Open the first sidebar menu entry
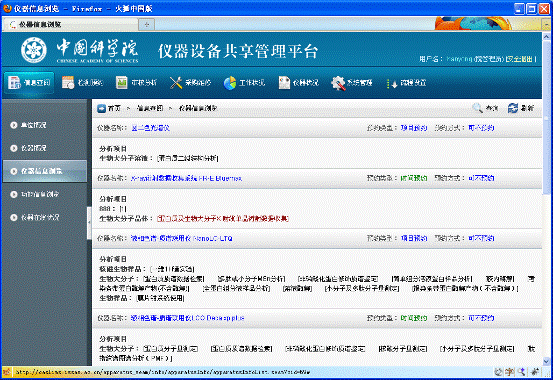553x380 pixels. (44, 125)
